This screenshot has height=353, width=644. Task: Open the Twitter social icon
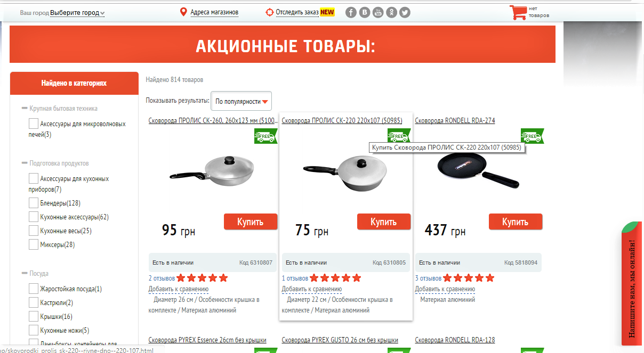(x=405, y=12)
